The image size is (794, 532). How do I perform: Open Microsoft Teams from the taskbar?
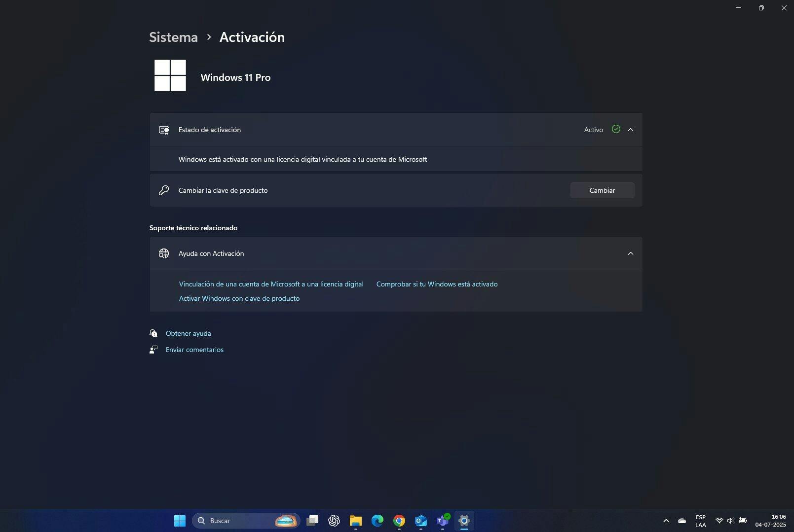click(x=443, y=521)
